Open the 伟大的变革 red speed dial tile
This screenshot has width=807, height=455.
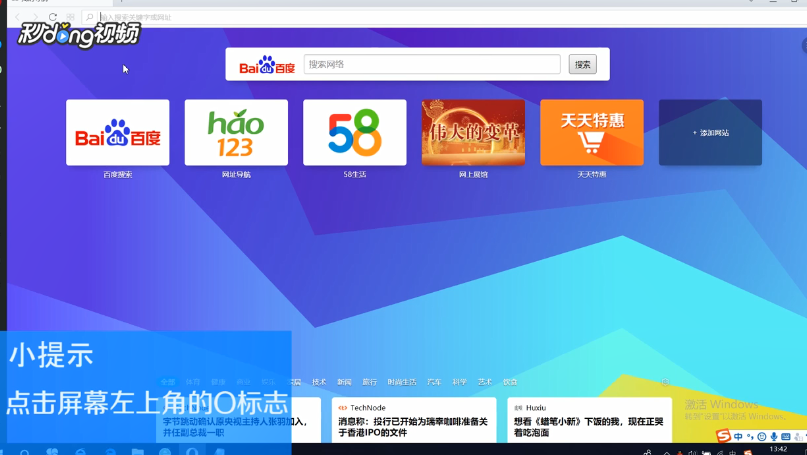click(x=473, y=132)
